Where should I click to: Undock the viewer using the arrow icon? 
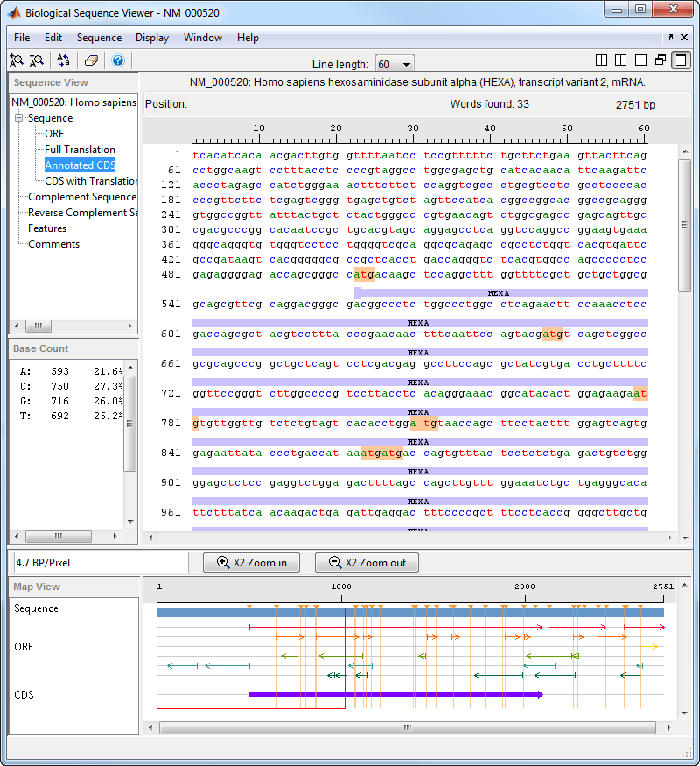670,38
